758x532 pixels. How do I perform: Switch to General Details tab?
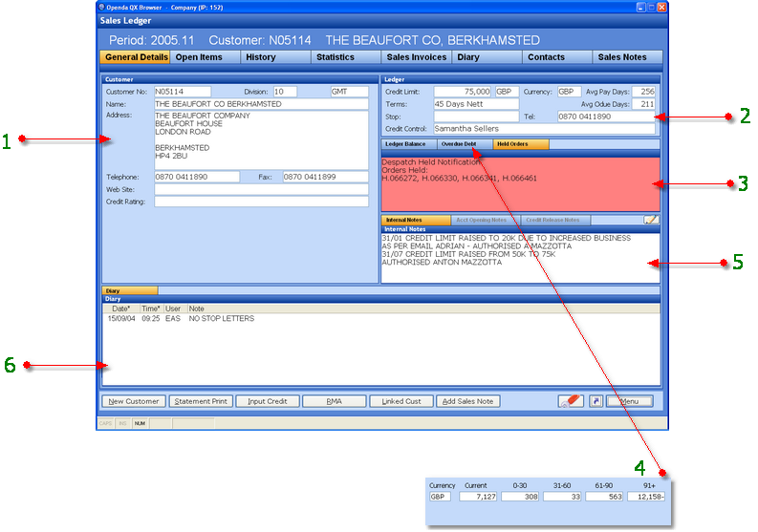(136, 57)
